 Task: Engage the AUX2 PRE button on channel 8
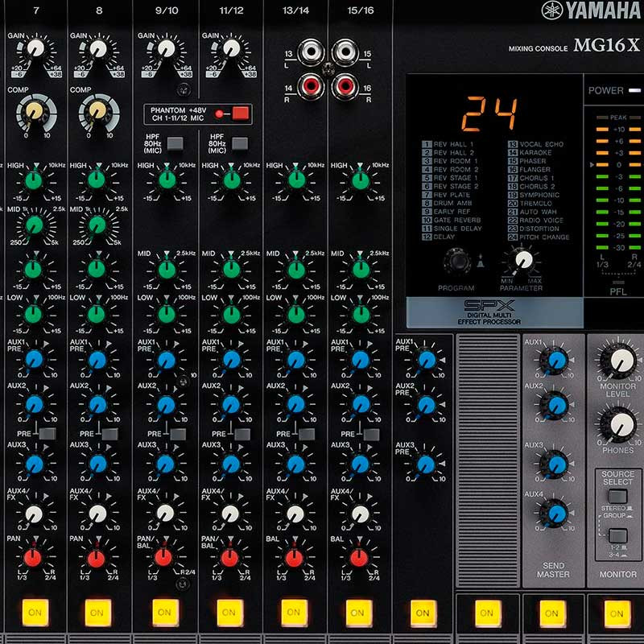(x=109, y=434)
